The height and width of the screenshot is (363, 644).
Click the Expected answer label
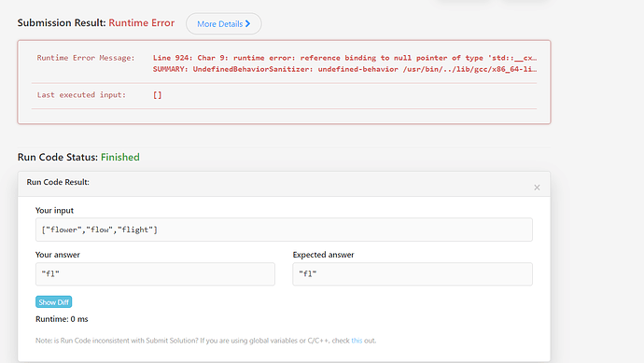coord(323,255)
